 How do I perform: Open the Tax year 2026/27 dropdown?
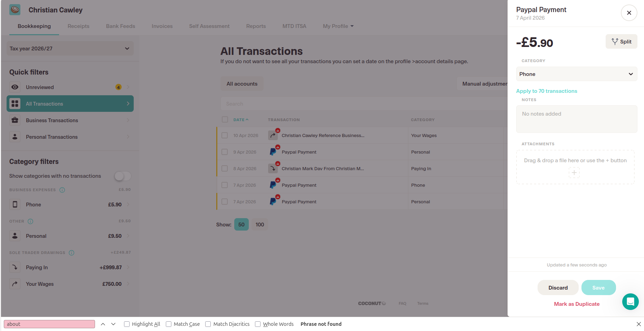click(70, 48)
